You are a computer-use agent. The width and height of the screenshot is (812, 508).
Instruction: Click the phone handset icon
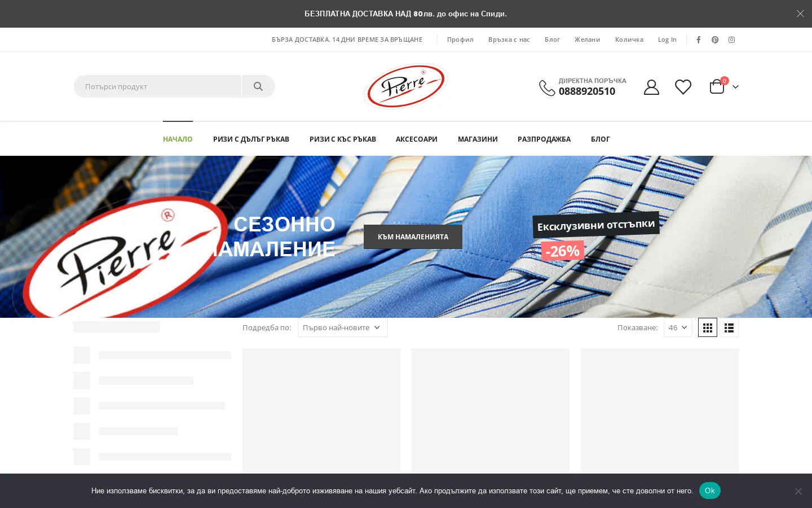(x=547, y=87)
